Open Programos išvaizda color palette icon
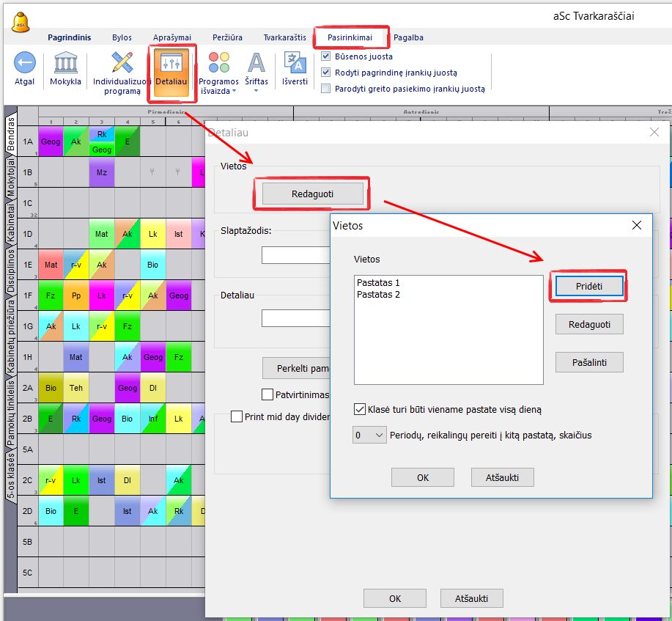The width and height of the screenshot is (672, 621). coord(218,63)
